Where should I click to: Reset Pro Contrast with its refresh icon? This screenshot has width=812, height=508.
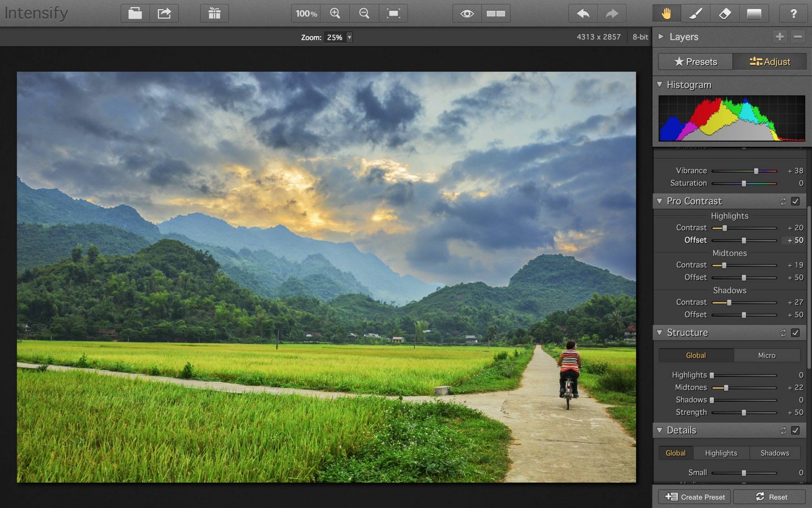(x=783, y=201)
